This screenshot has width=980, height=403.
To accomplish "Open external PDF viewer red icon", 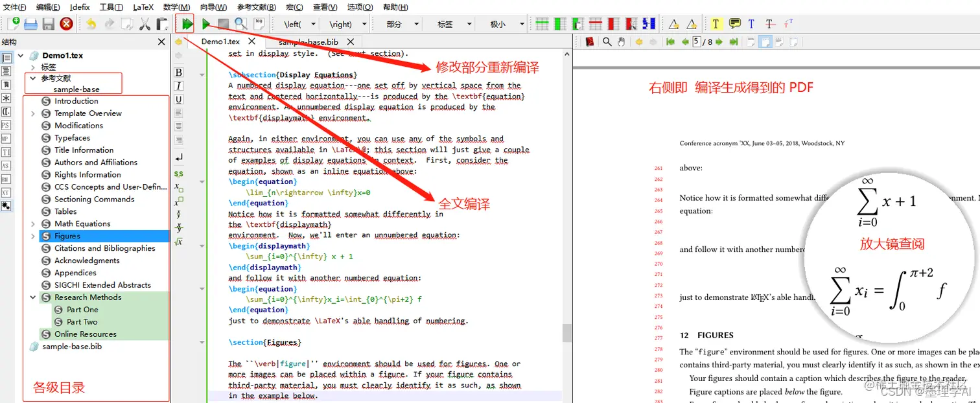I will point(590,41).
